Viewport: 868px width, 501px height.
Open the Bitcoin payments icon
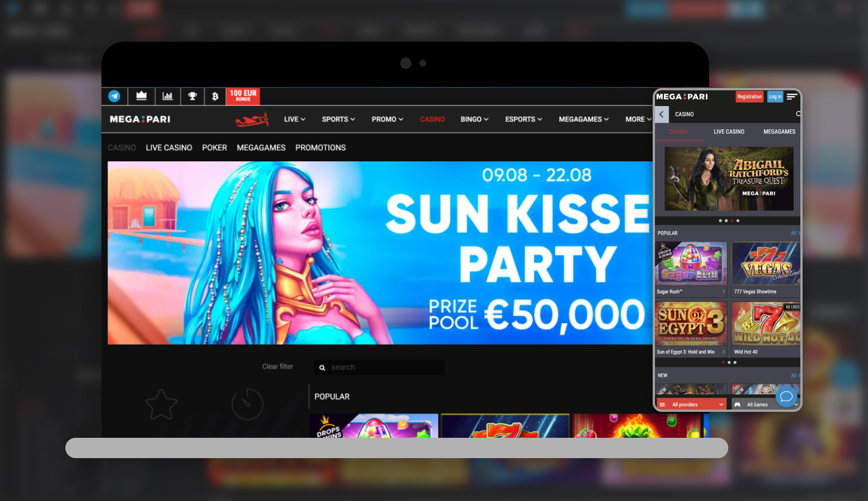[x=215, y=96]
